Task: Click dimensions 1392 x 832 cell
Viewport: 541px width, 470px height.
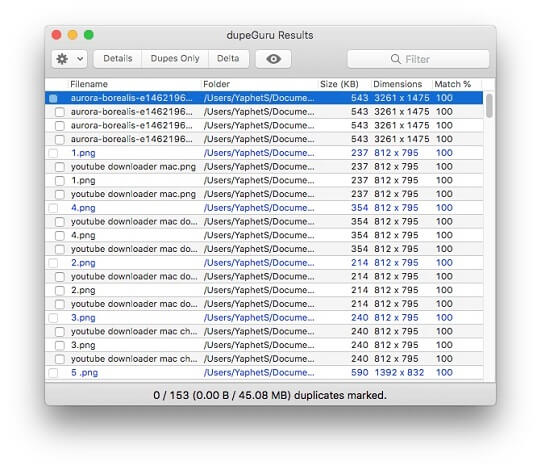Action: point(399,373)
